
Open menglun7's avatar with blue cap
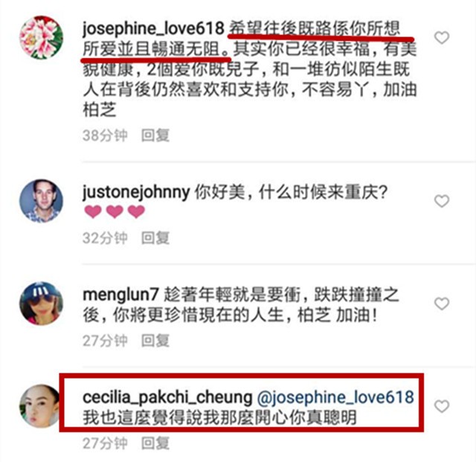pos(42,304)
